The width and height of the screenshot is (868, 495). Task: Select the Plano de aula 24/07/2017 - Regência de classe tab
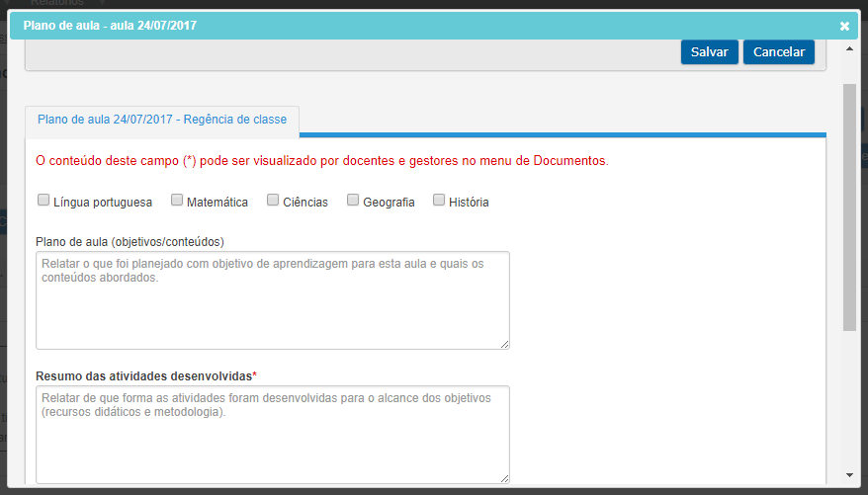tap(162, 120)
